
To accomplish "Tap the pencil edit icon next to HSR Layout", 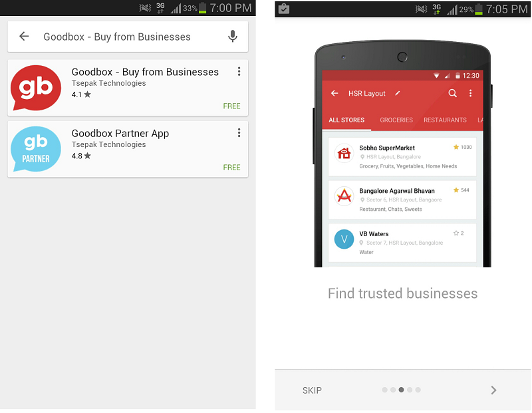I will pyautogui.click(x=398, y=93).
